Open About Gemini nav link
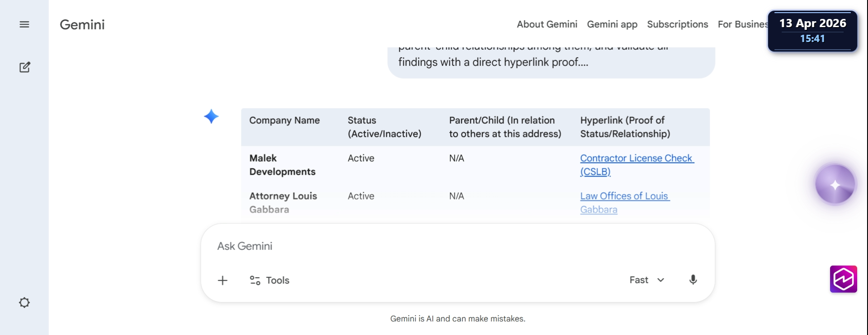868x335 pixels. coord(547,24)
